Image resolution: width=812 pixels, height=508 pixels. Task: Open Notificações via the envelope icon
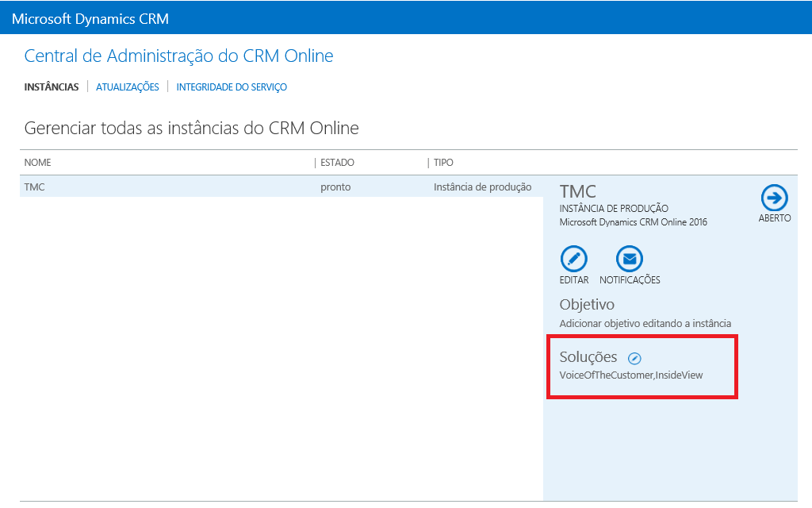tap(630, 259)
